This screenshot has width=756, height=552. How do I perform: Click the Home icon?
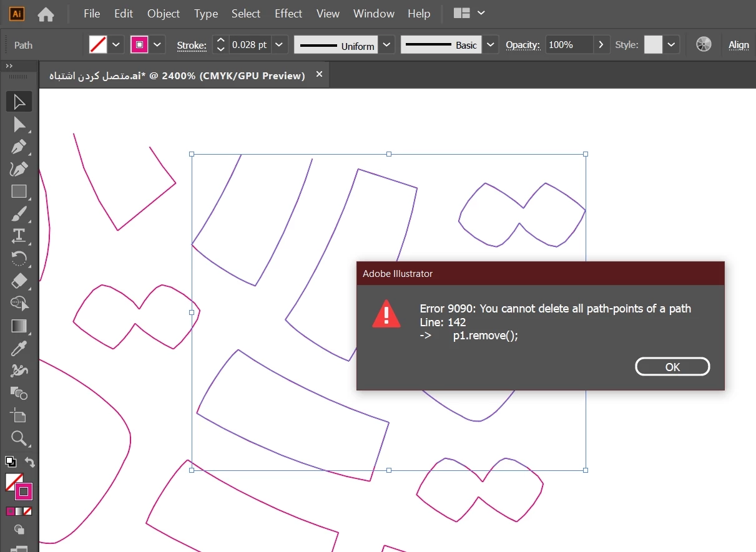tap(46, 14)
